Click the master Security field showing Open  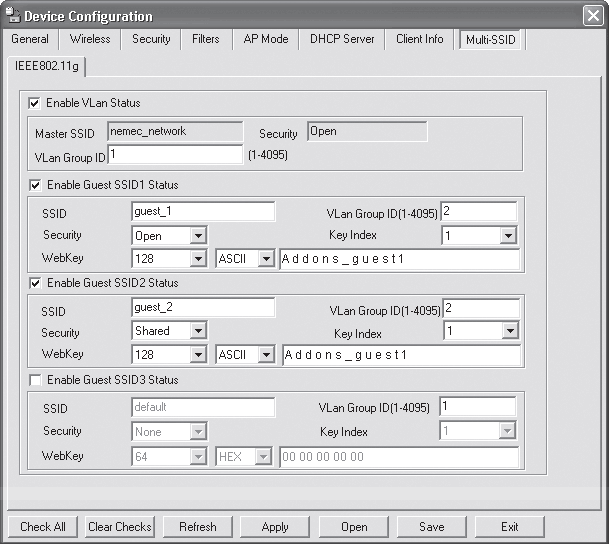point(367,131)
